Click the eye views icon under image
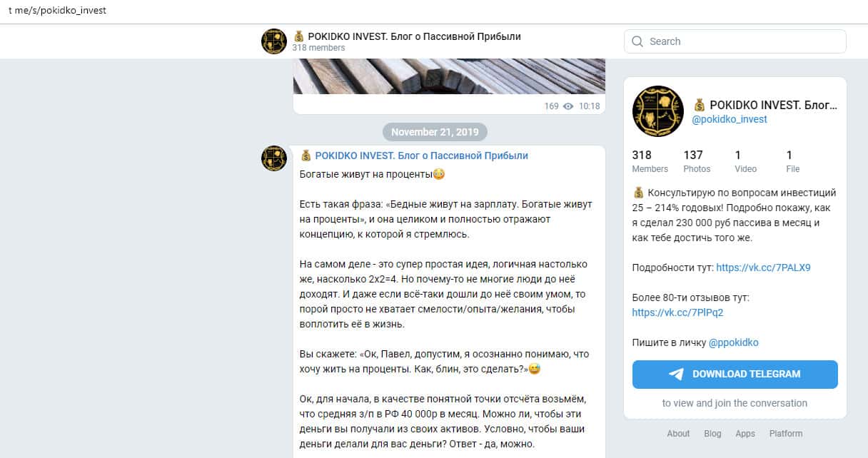The image size is (868, 458). click(568, 106)
